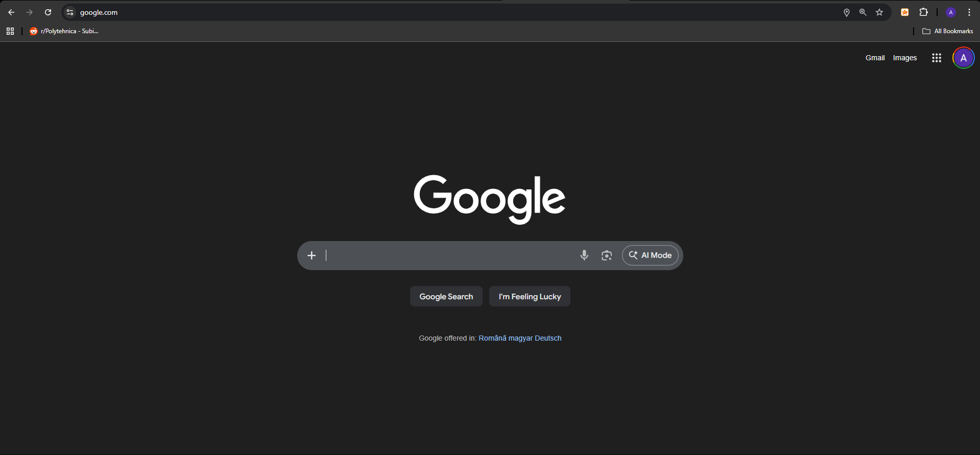The image size is (980, 455).
Task: Open the location permission icon in address bar
Action: point(846,12)
